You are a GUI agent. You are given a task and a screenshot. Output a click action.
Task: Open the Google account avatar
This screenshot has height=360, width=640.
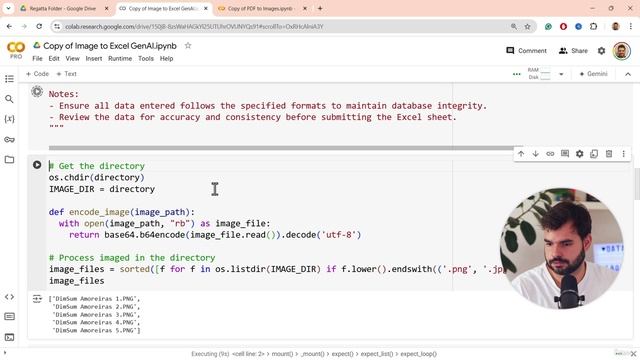621,51
